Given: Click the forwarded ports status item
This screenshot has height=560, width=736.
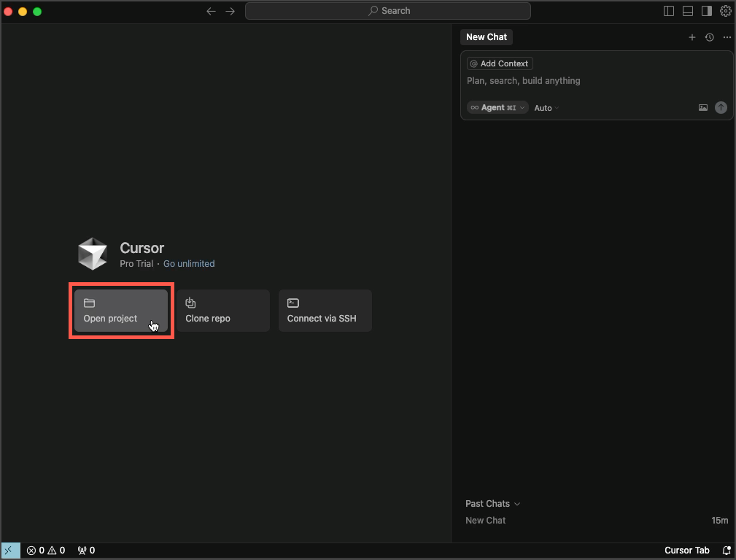Looking at the screenshot, I should coord(86,550).
